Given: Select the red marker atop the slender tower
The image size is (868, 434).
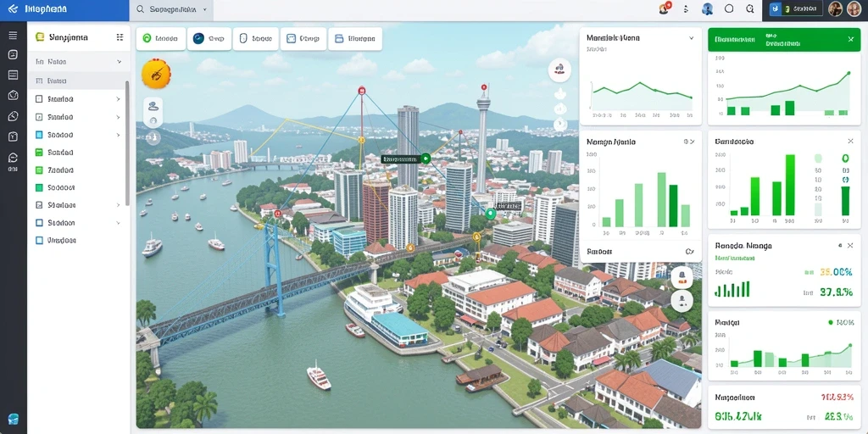Looking at the screenshot, I should pos(484,87).
